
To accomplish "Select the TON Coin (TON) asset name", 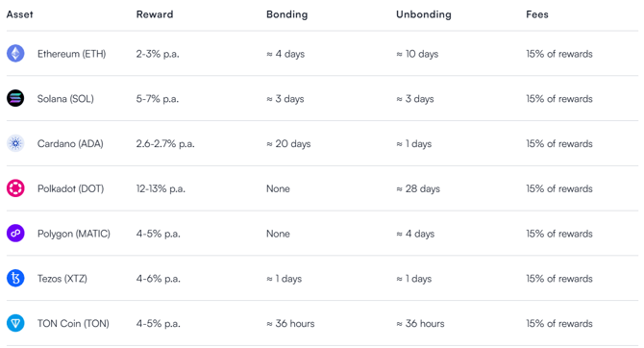I will (x=73, y=324).
